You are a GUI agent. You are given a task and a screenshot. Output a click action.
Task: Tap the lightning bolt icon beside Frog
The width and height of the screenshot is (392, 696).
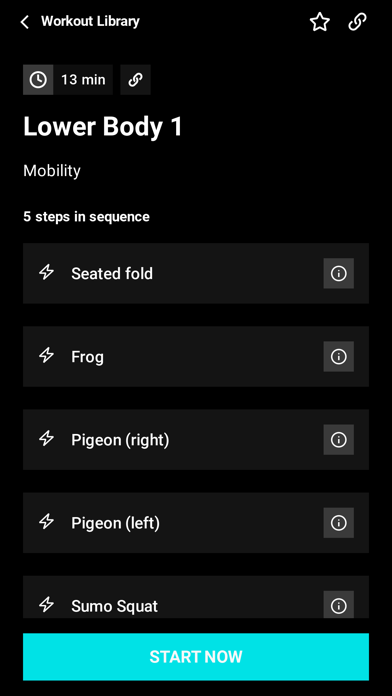click(47, 355)
